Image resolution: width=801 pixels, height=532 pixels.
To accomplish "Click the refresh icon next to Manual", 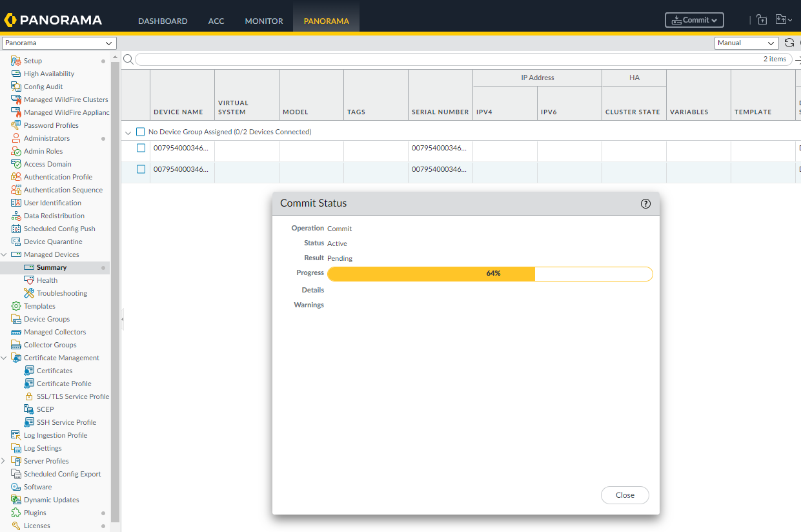I will (789, 43).
